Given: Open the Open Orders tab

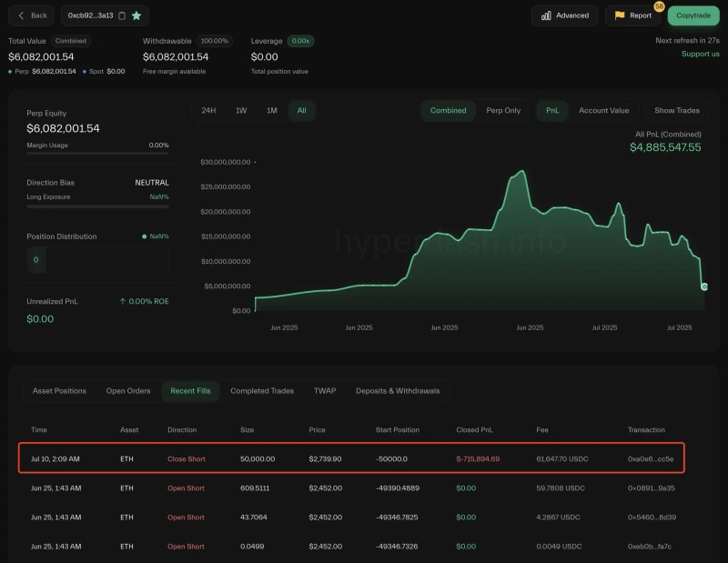Looking at the screenshot, I should click(128, 391).
